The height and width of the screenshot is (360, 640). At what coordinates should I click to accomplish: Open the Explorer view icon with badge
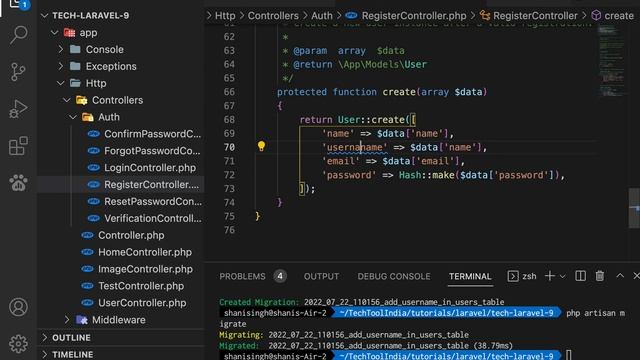tap(18, 4)
